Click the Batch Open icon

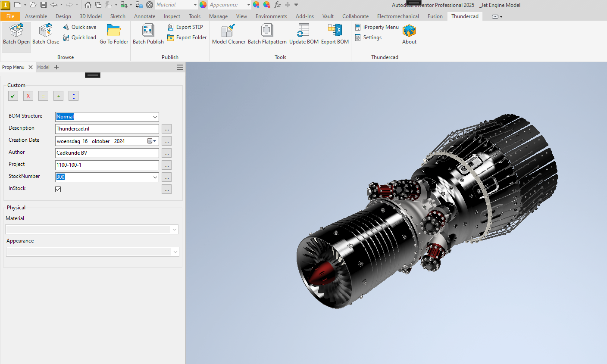pos(16,31)
